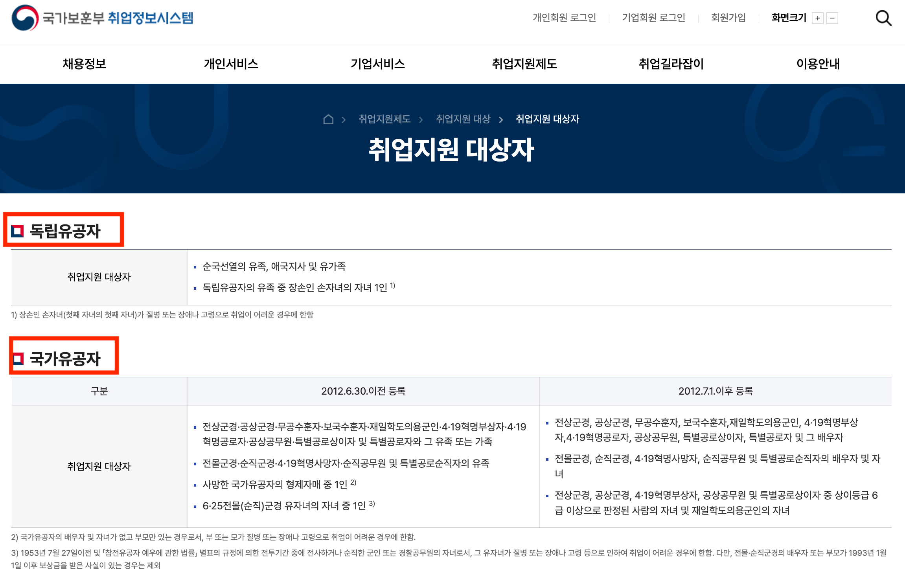Click 회원가입 link

(728, 18)
